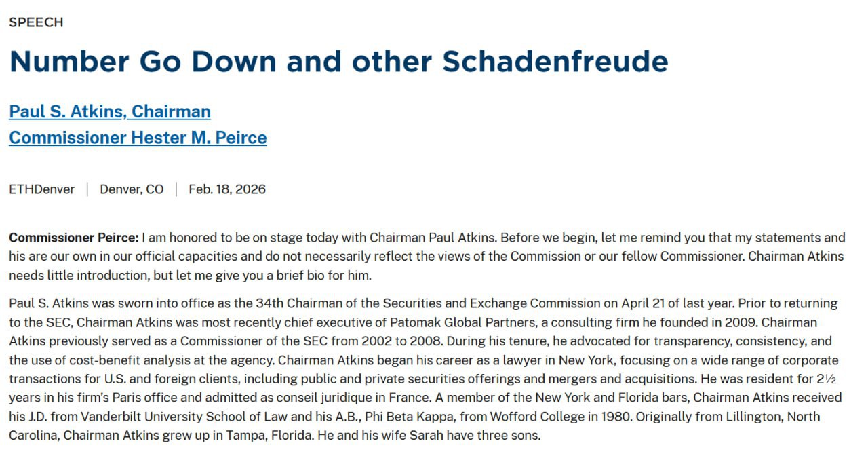
Task: Click the bold Commissioner Peirce: speaker label
Action: 73,238
